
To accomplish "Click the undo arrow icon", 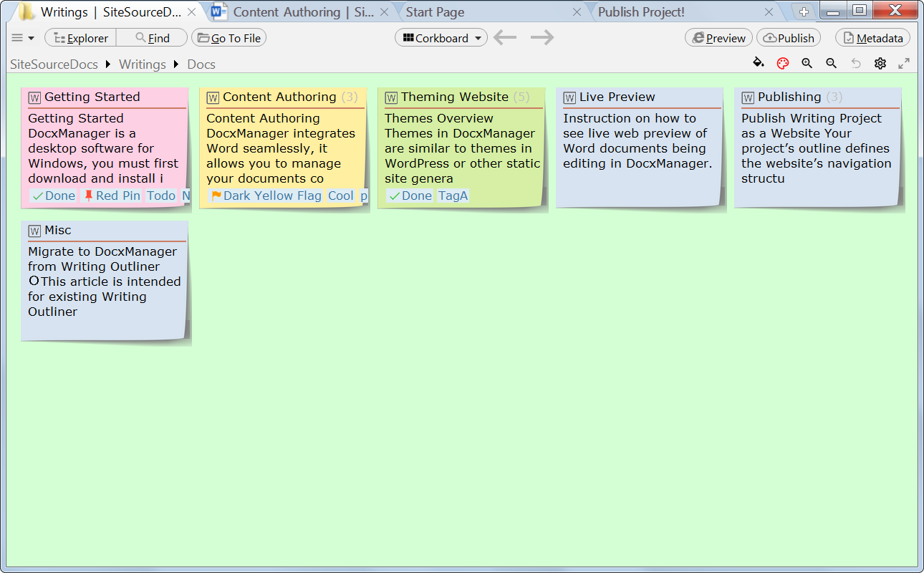I will click(x=856, y=63).
